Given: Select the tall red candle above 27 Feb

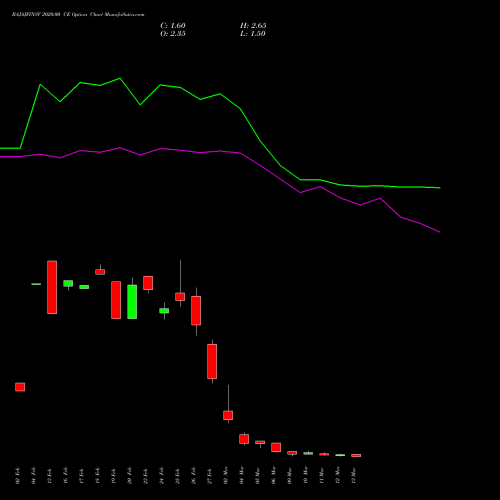Looking at the screenshot, I should click(212, 361).
